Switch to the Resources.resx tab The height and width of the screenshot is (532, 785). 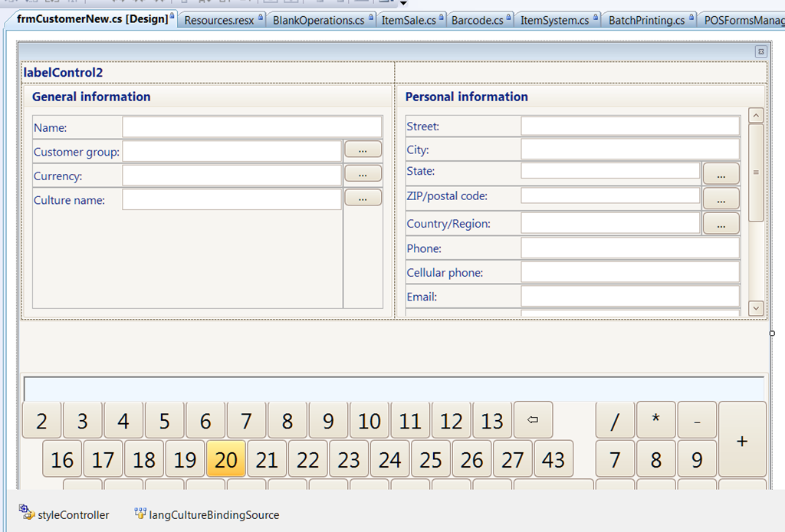pos(219,20)
